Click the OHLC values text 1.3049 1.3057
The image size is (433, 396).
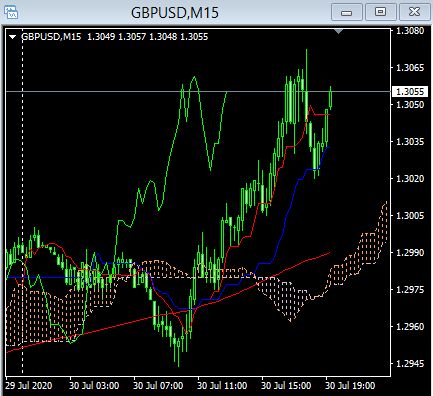click(x=116, y=37)
